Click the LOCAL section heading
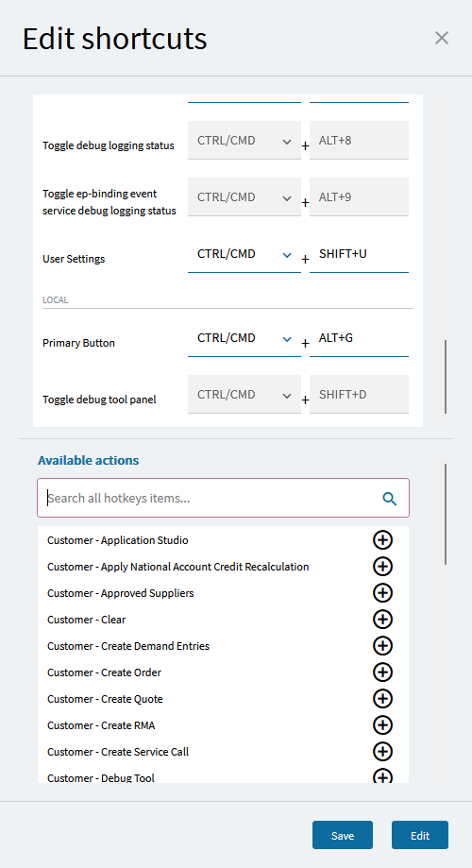The height and width of the screenshot is (868, 472). [56, 300]
